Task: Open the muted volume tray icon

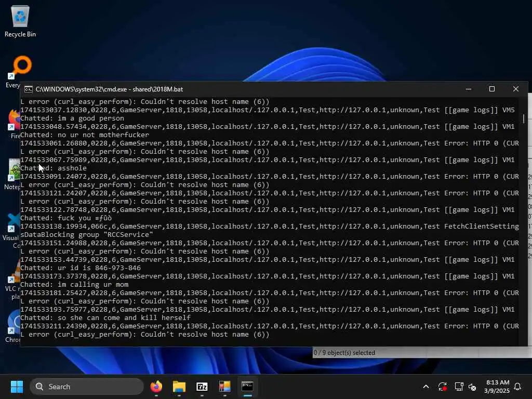Action: click(472, 387)
